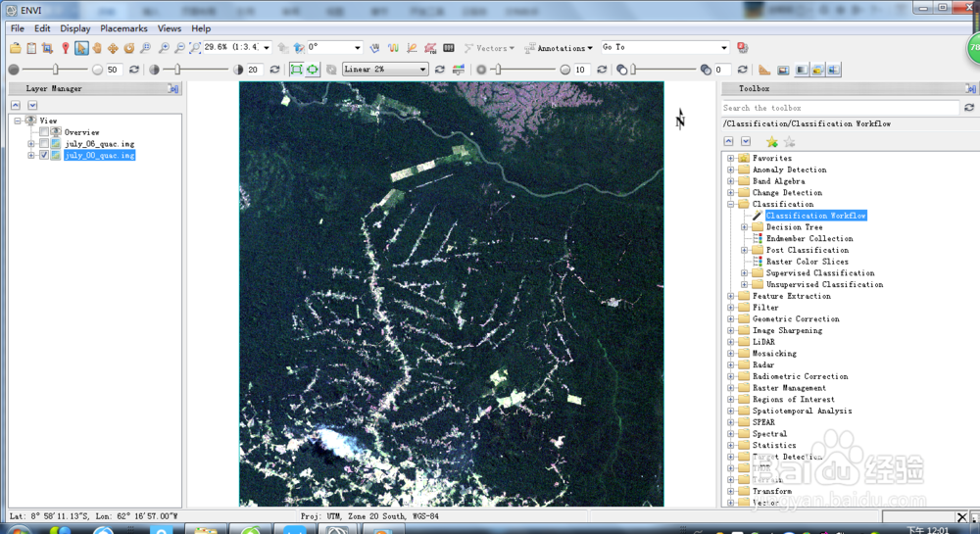Image resolution: width=980 pixels, height=534 pixels.
Task: Click the Zoom Out magnifier icon
Action: click(179, 48)
